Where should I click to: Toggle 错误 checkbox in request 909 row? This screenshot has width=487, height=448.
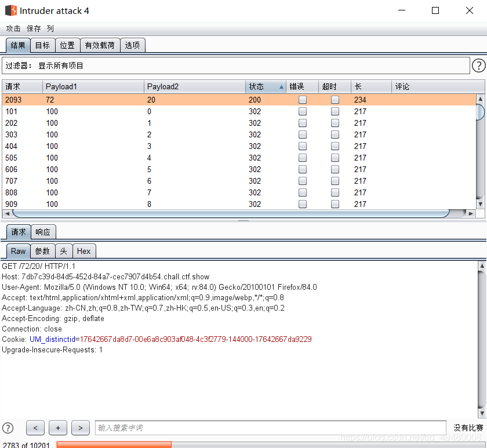coord(303,204)
